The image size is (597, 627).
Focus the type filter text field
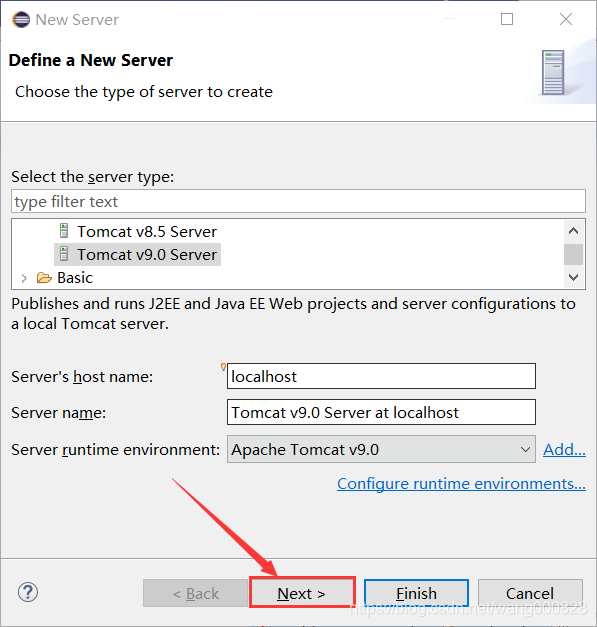[298, 202]
